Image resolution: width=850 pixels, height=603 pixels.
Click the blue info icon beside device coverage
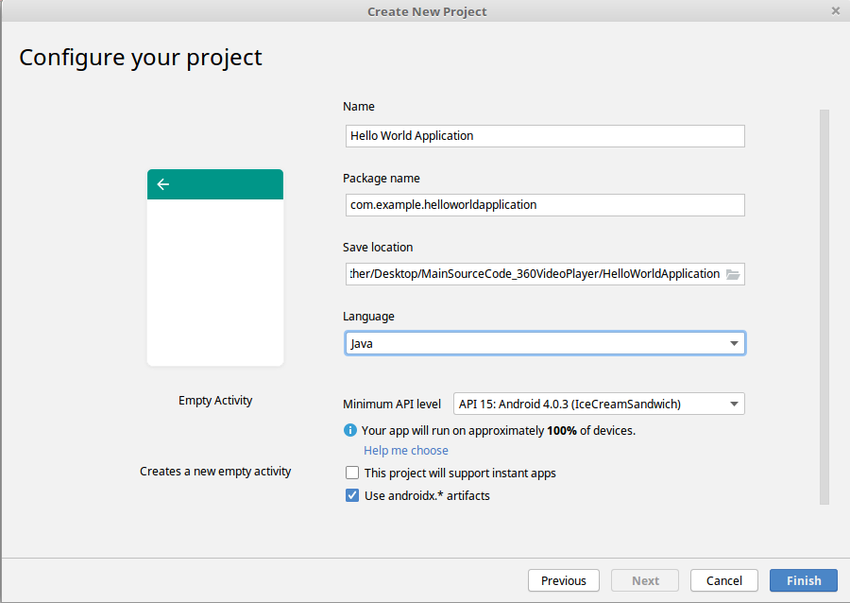350,430
